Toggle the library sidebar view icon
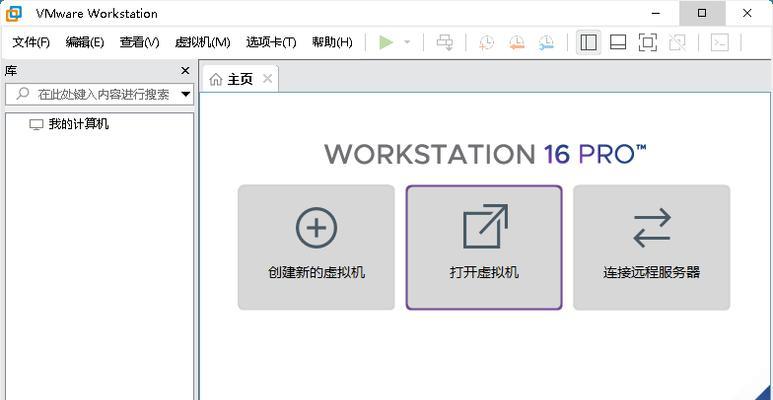The width and height of the screenshot is (773, 400). (589, 42)
